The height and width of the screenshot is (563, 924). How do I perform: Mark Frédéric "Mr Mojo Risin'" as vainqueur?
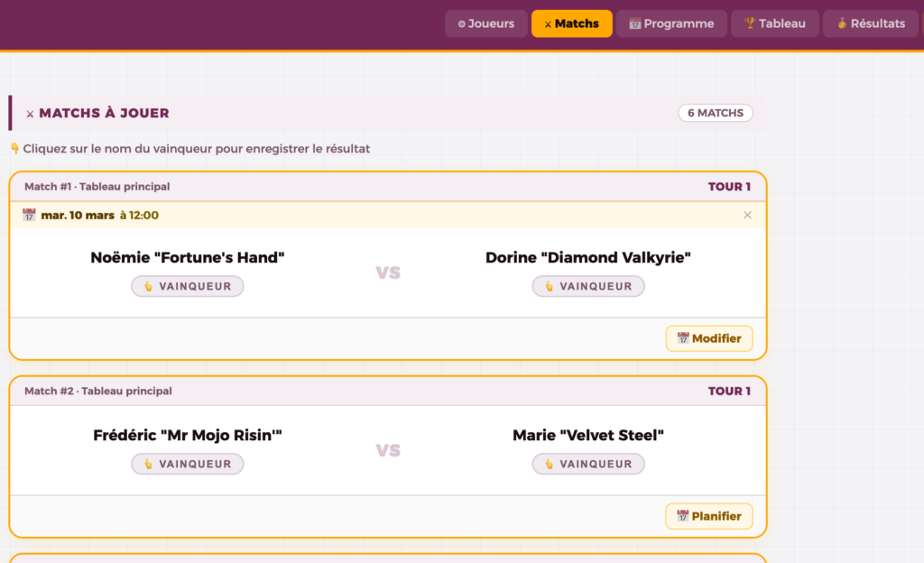point(188,464)
